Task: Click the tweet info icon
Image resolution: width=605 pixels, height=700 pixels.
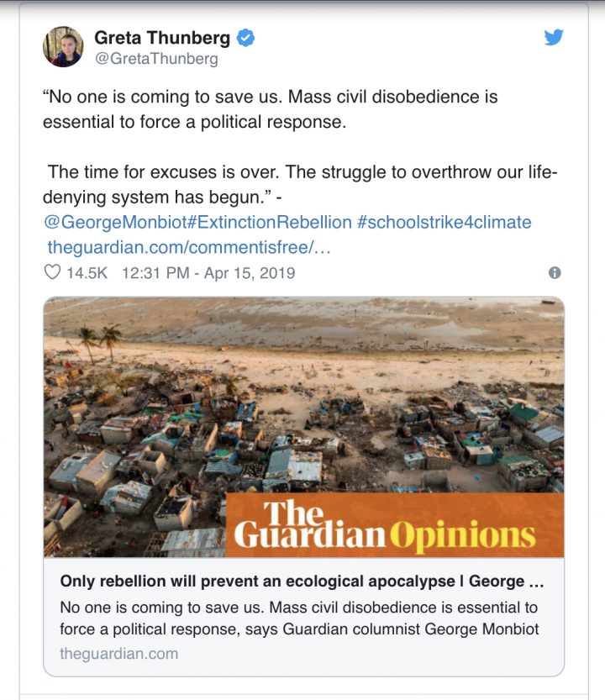Action: coord(554,272)
